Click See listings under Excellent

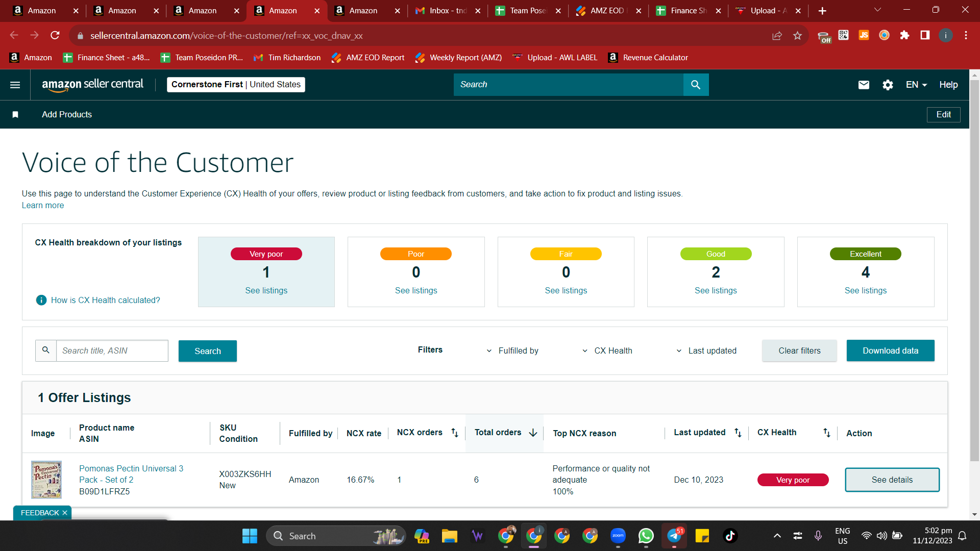866,291
